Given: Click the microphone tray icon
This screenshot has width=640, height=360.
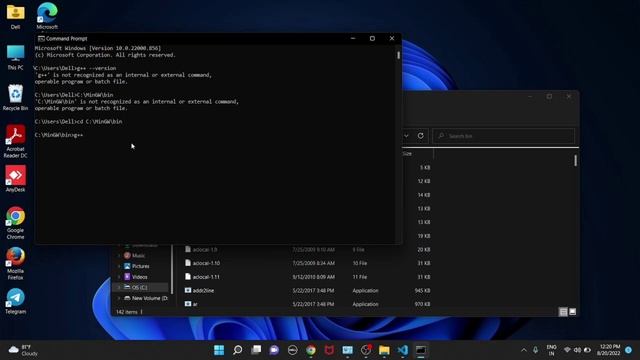Looking at the screenshot, I should (x=536, y=350).
